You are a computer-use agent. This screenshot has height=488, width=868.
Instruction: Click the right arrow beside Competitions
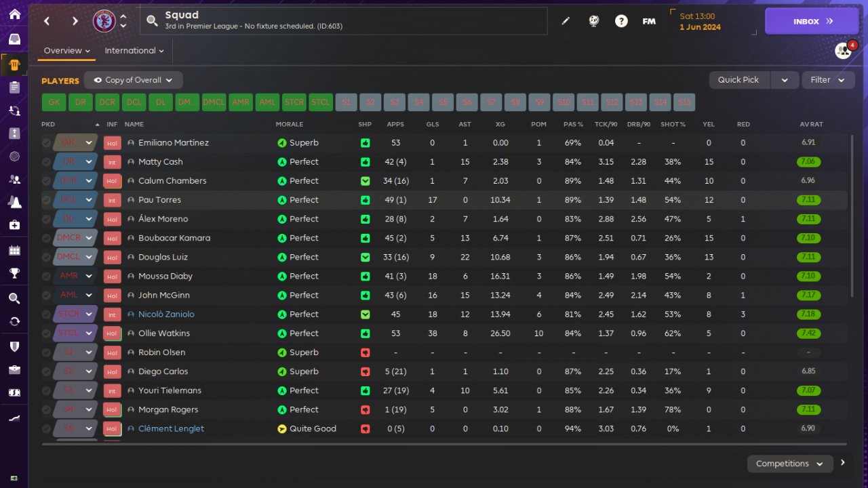(x=843, y=463)
